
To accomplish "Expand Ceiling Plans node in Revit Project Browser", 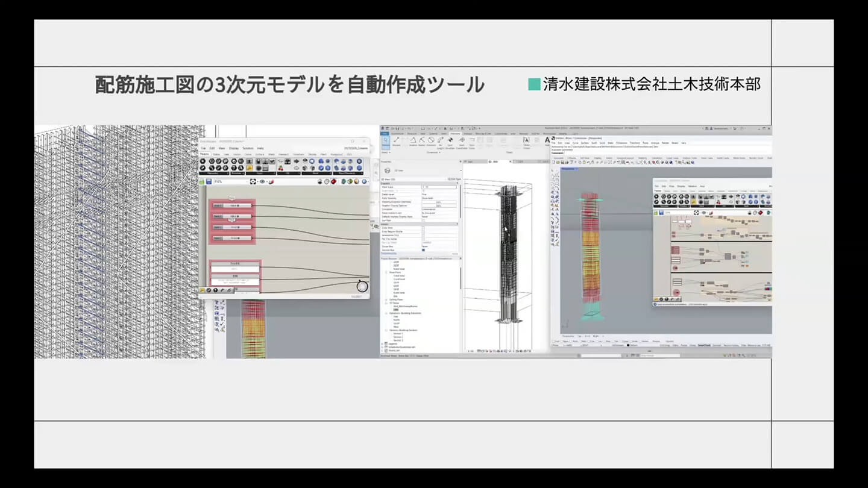I will [386, 299].
